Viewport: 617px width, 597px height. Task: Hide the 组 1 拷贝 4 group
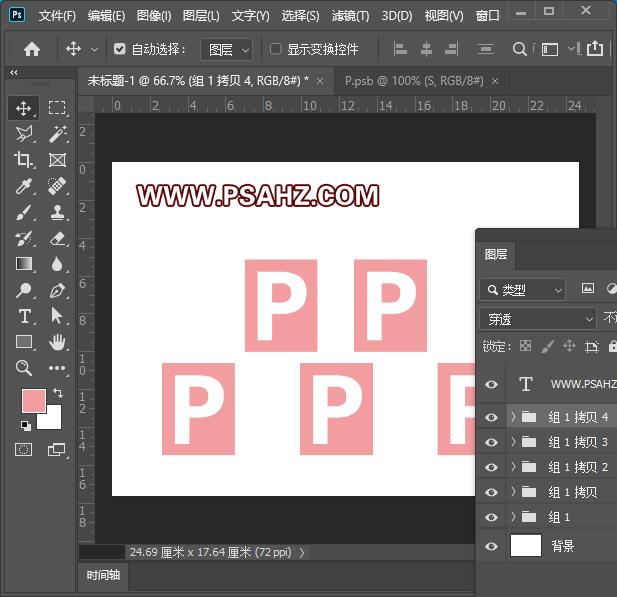(491, 417)
